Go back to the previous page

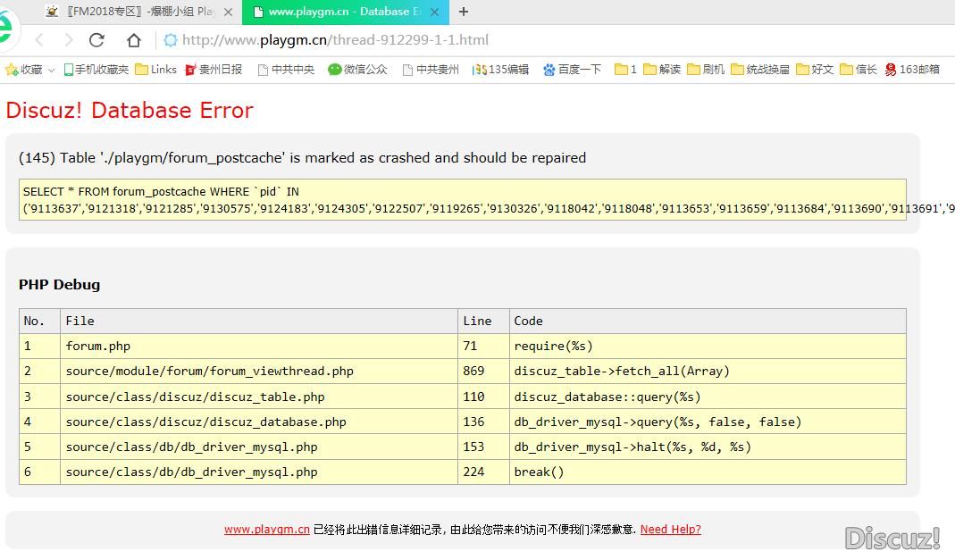[x=39, y=40]
